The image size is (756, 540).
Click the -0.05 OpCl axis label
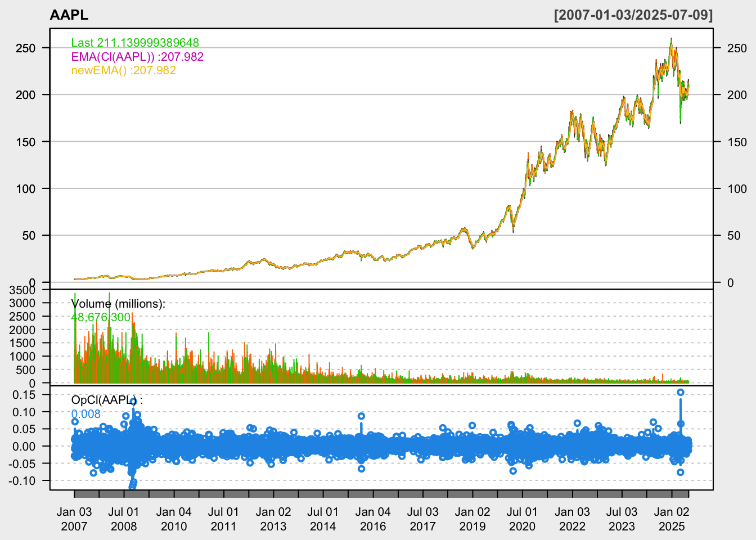(22, 463)
